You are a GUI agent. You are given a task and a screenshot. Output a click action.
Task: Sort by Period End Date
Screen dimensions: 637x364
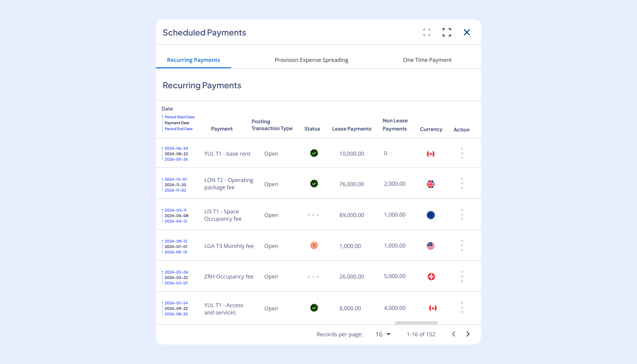tap(179, 129)
